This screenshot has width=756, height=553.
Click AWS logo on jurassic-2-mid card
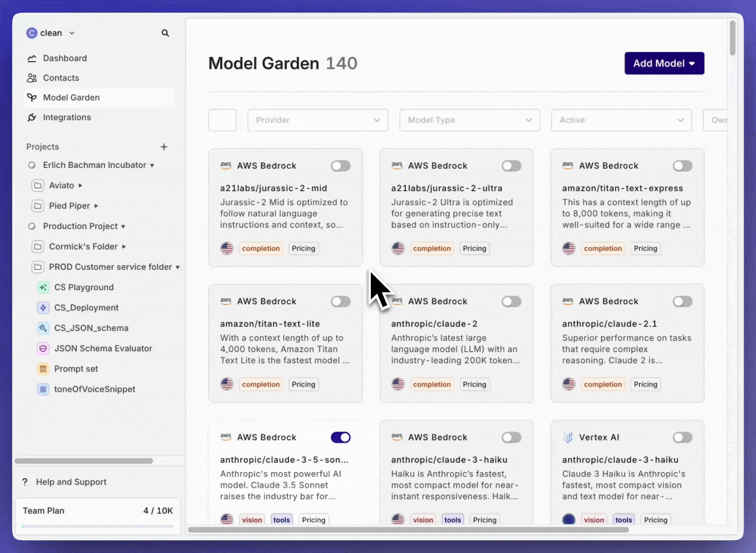click(226, 165)
